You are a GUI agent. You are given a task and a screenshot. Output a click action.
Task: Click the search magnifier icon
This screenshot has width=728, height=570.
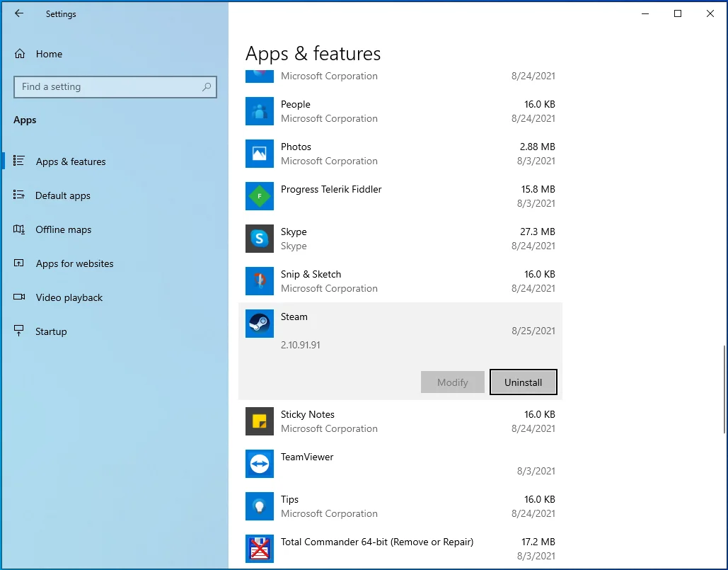[x=207, y=87]
